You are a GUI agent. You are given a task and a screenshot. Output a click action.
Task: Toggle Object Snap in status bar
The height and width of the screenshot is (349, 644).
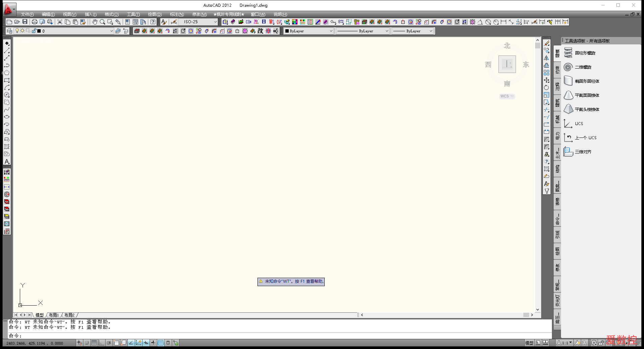click(x=116, y=343)
